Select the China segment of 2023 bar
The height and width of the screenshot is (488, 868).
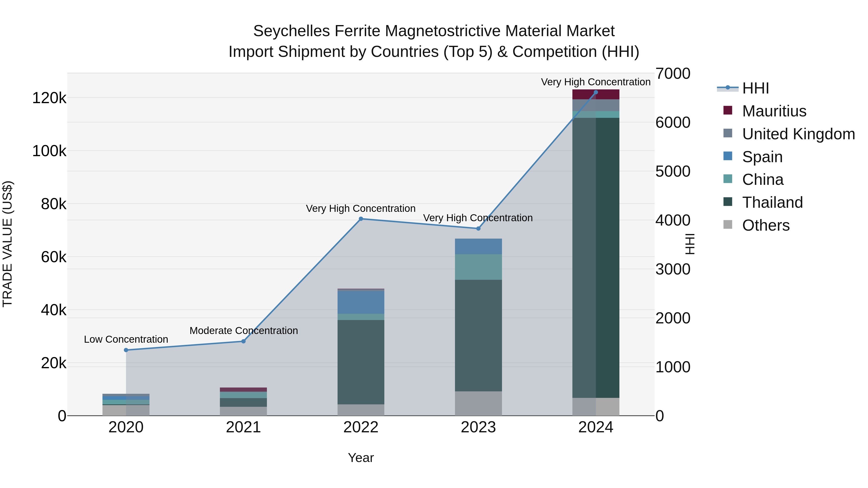(x=478, y=267)
